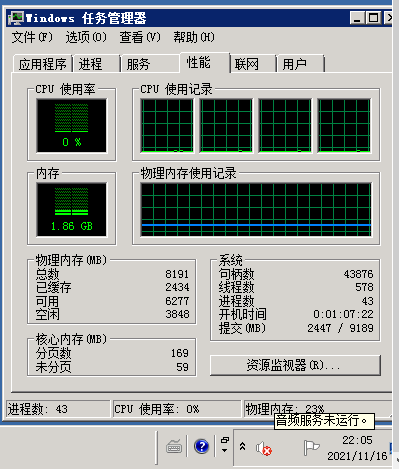Show hidden tray icons with up arrow

tap(243, 446)
